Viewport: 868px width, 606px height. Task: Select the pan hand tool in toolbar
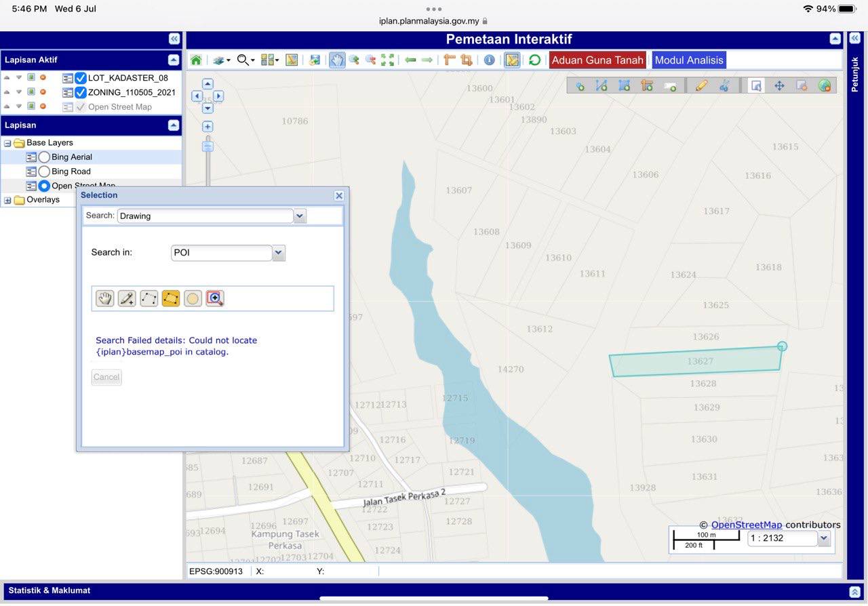[x=337, y=60]
